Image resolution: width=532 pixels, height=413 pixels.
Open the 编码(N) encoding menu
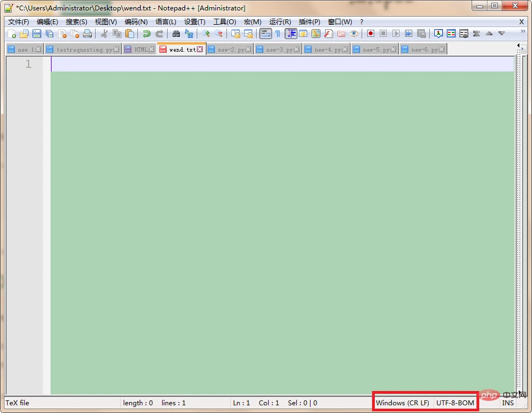(136, 22)
